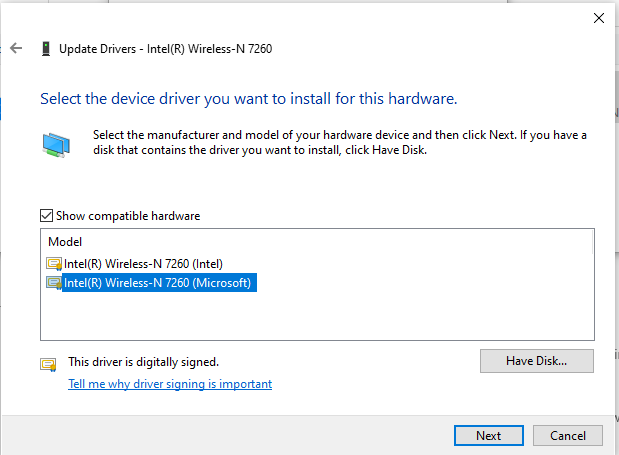The height and width of the screenshot is (455, 619).
Task: Click the 'This driver is digitally signed' text
Action: coord(143,362)
